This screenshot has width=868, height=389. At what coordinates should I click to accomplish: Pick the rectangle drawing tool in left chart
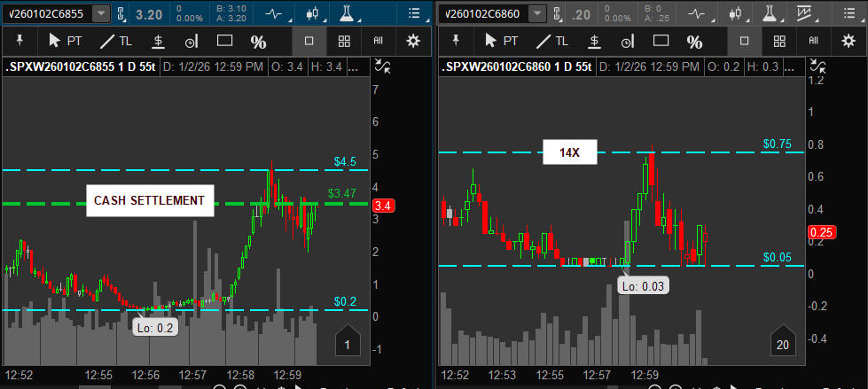[x=224, y=41]
